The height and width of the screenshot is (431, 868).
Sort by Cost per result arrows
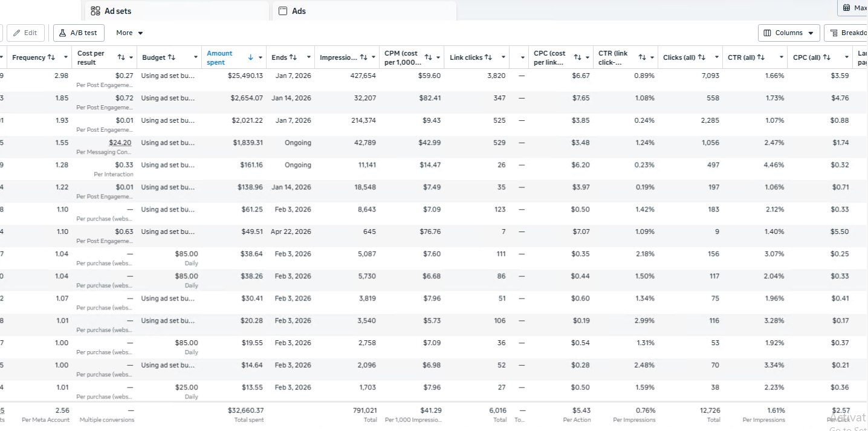click(121, 57)
